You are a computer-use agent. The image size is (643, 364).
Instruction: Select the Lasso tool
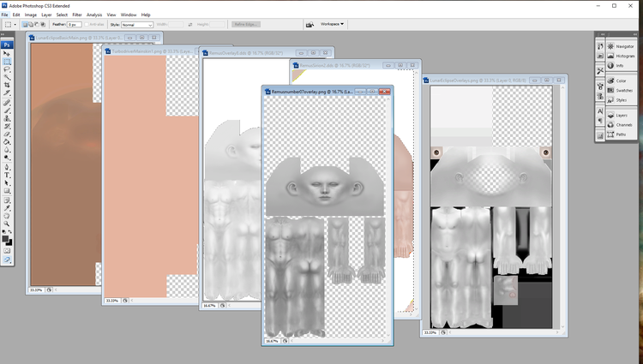coord(7,69)
